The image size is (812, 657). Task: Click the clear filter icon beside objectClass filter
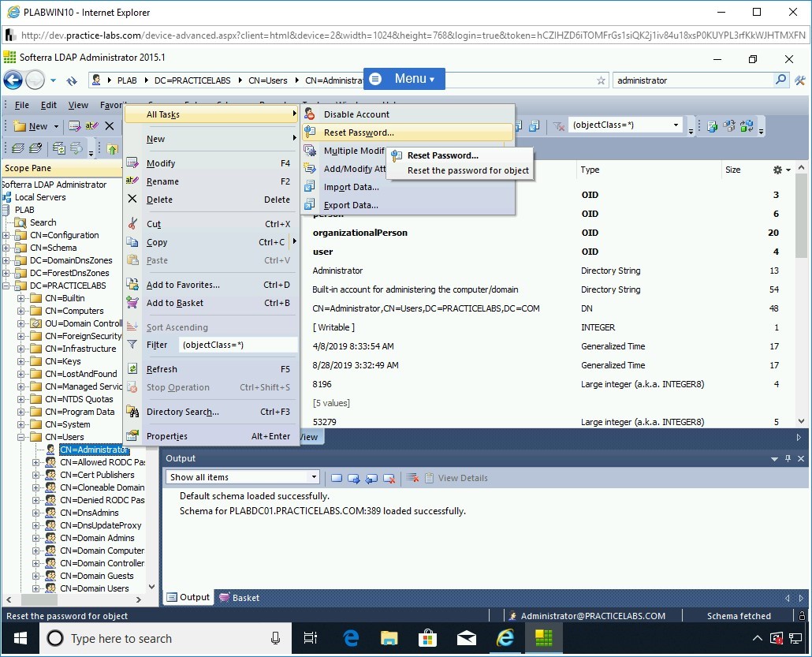[x=557, y=125]
